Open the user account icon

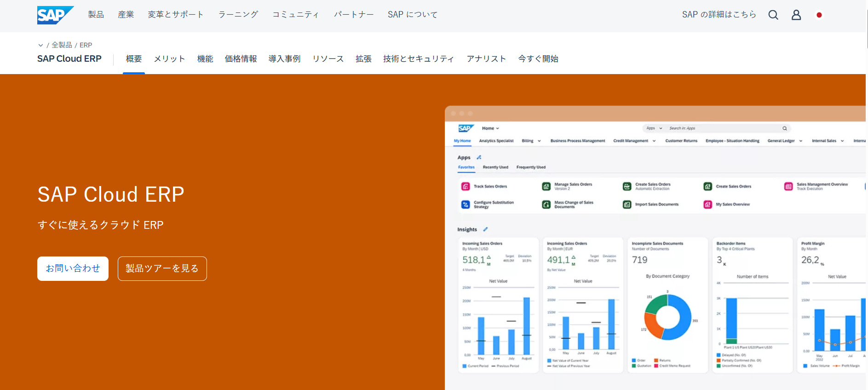(x=796, y=15)
